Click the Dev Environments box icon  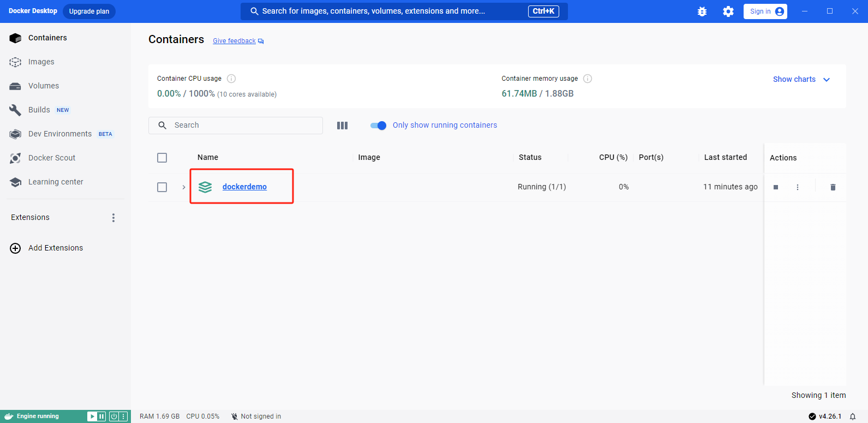tap(15, 134)
